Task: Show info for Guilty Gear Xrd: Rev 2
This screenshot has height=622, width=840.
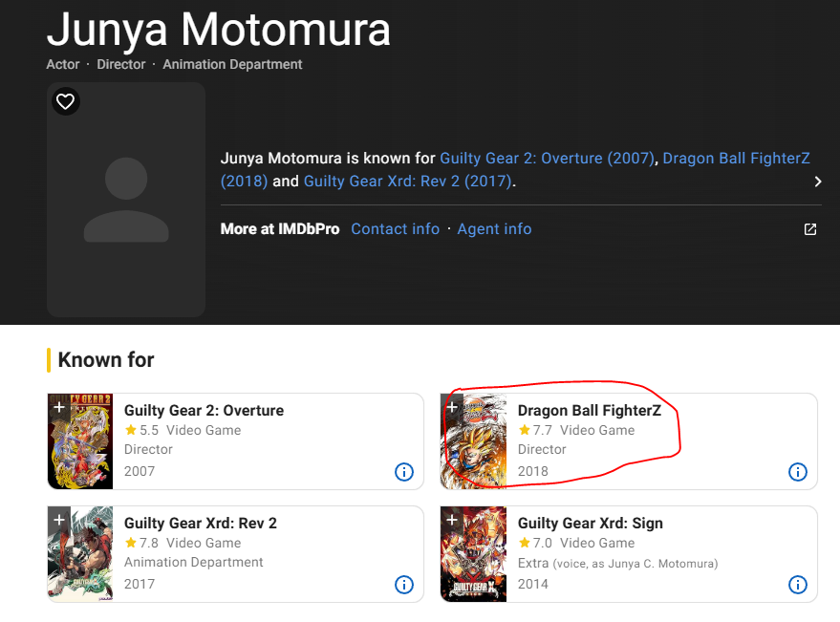Action: (404, 585)
